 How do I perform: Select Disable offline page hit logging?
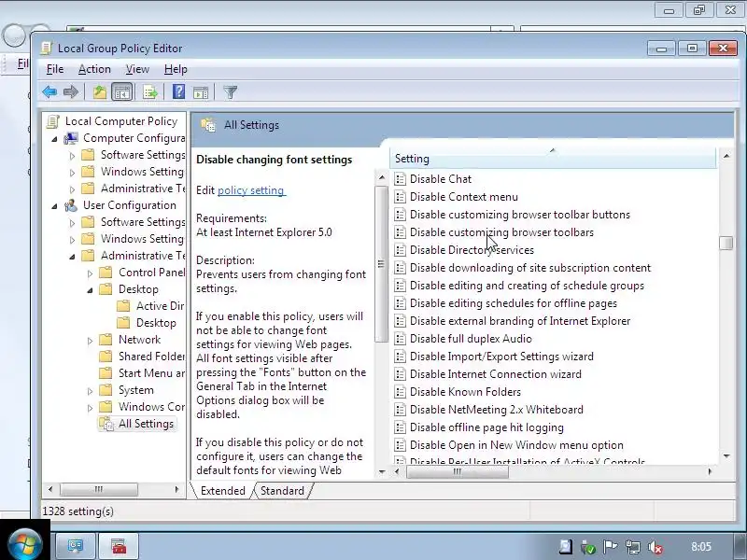coord(486,427)
